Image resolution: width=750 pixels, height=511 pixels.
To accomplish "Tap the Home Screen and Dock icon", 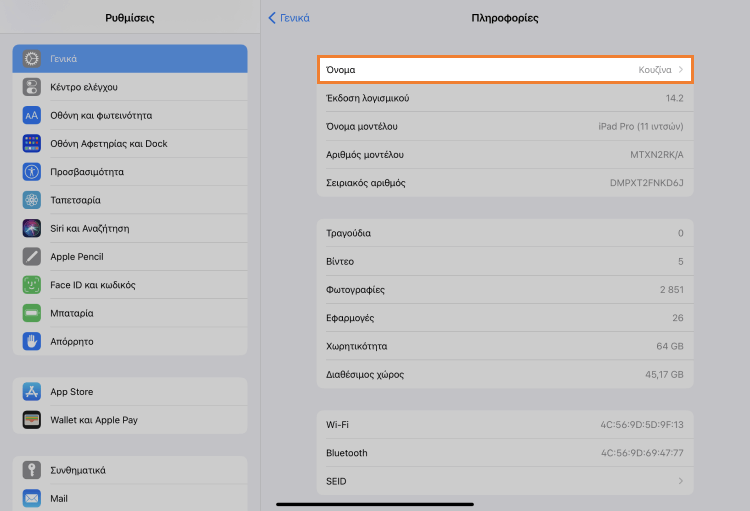I will [x=32, y=143].
